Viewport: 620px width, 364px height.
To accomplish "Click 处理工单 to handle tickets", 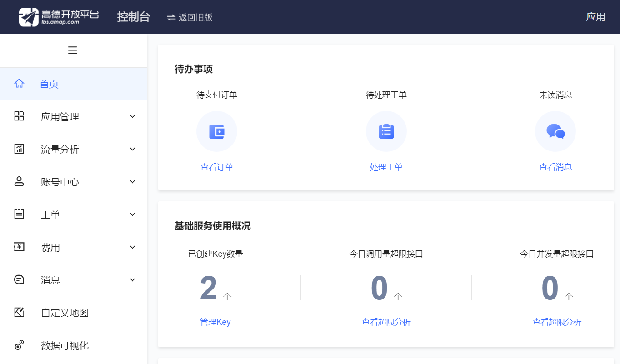I will pyautogui.click(x=386, y=167).
